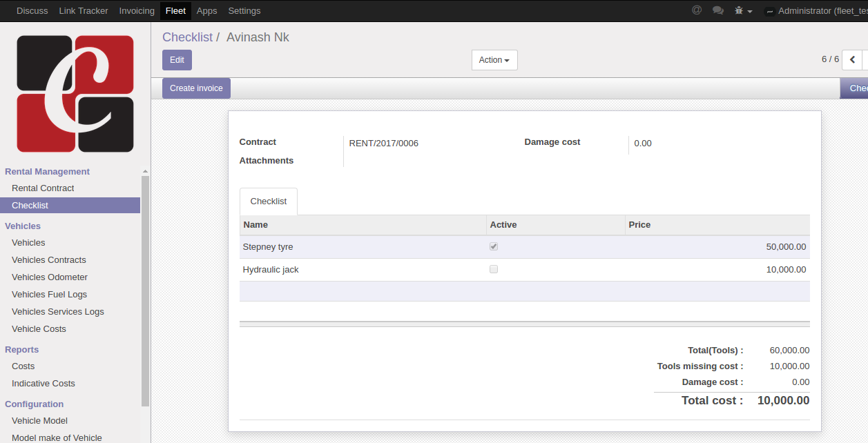
Task: Click the sidebar vertical scrollbar
Action: (145, 290)
